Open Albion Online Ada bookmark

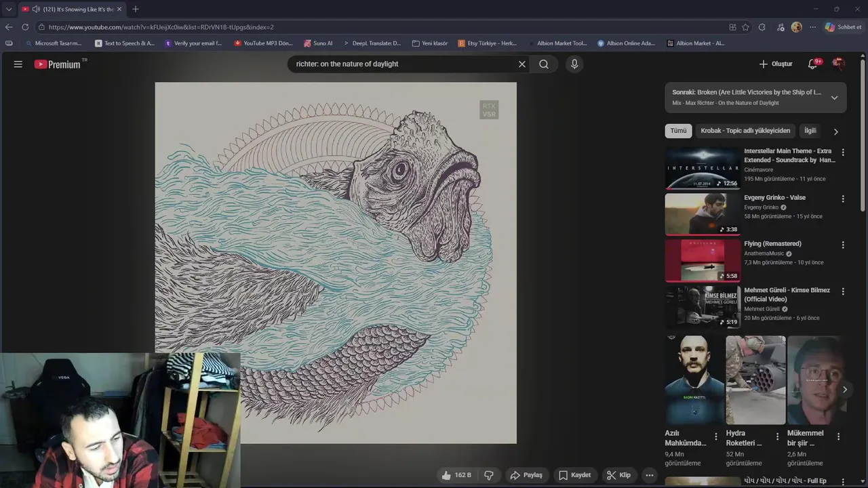pyautogui.click(x=626, y=43)
